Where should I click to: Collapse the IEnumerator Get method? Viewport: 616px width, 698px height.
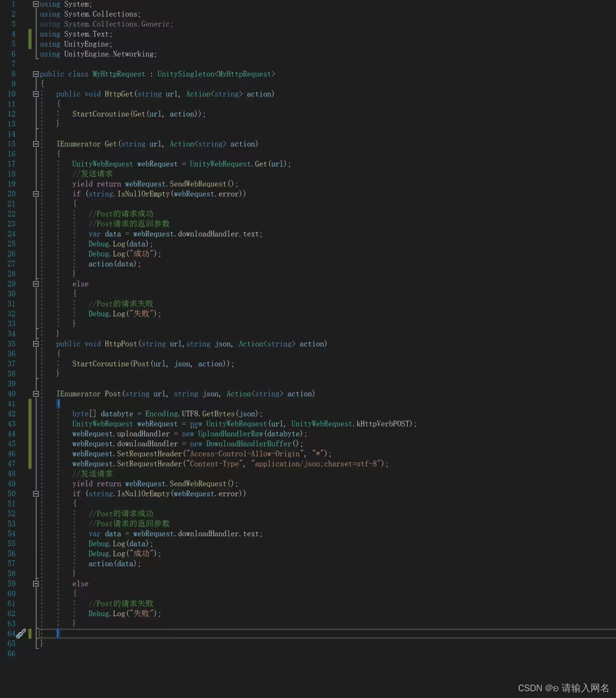coord(36,144)
